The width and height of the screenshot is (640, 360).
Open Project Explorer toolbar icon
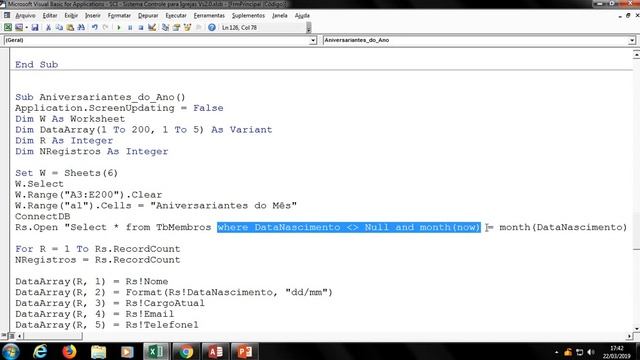[165, 27]
